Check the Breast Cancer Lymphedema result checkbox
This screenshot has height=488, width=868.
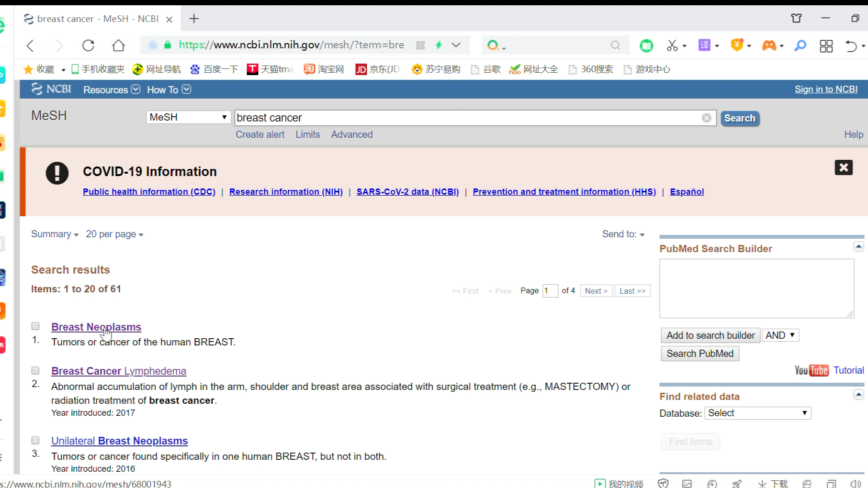[35, 370]
